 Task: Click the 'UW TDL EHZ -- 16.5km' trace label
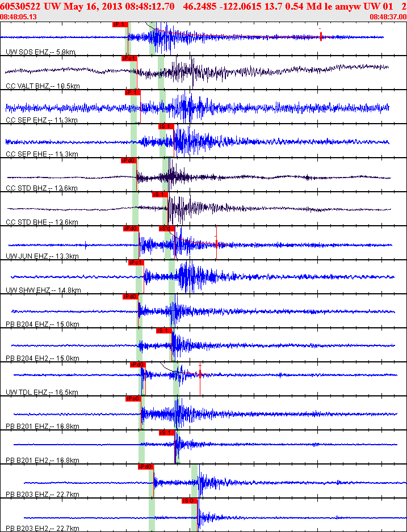click(42, 392)
